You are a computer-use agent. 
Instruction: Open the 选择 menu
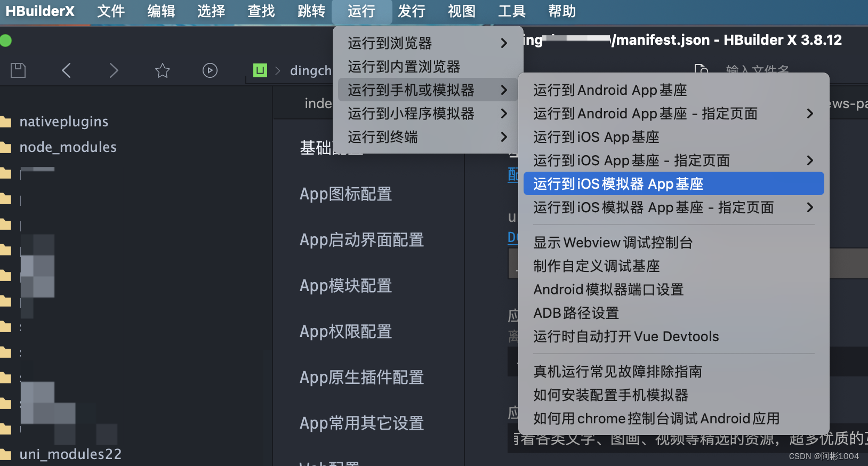click(211, 11)
